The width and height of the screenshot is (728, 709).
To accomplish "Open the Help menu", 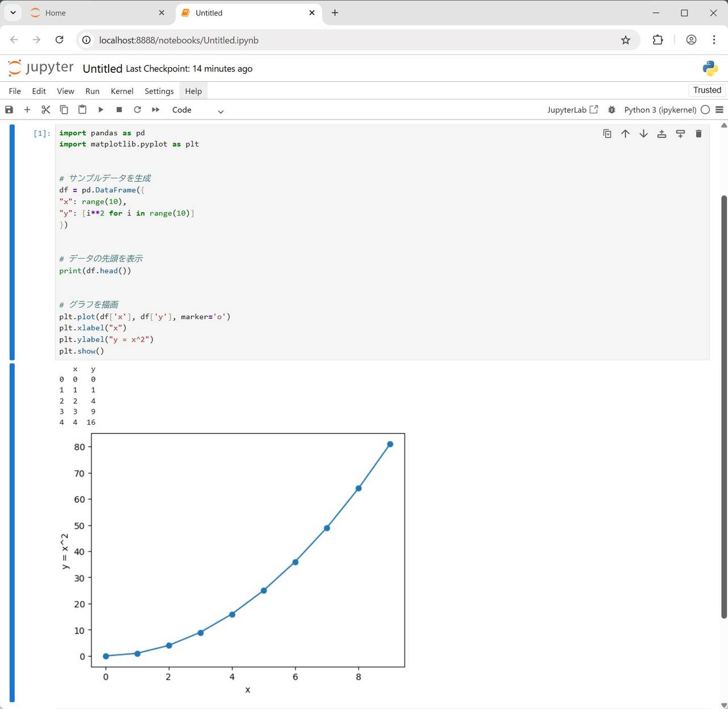I will click(193, 91).
